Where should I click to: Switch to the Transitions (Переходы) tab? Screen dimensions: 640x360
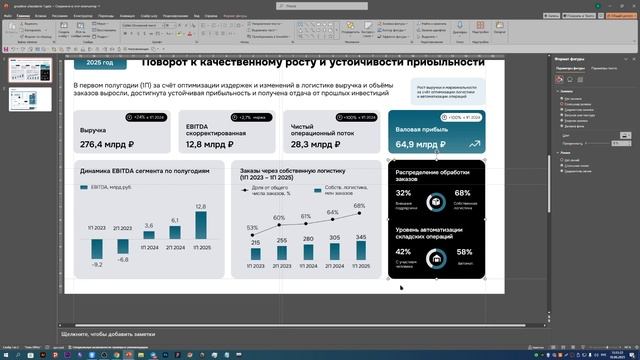tap(106, 16)
